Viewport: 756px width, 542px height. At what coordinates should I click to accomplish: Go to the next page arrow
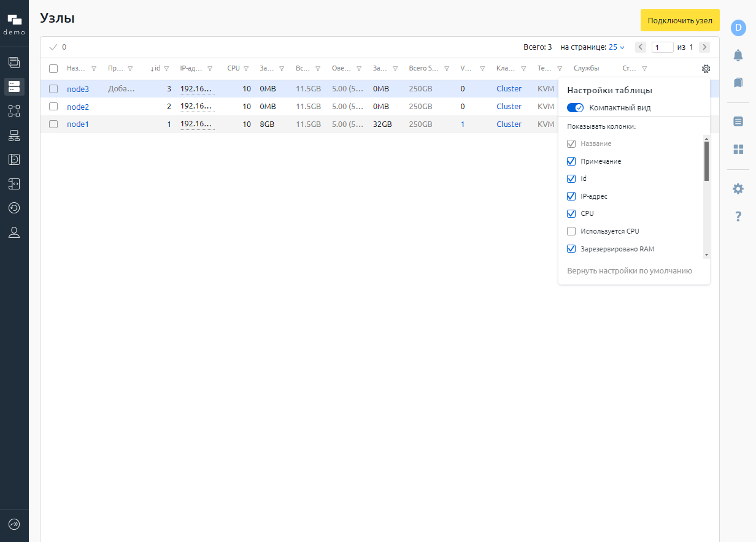click(704, 47)
